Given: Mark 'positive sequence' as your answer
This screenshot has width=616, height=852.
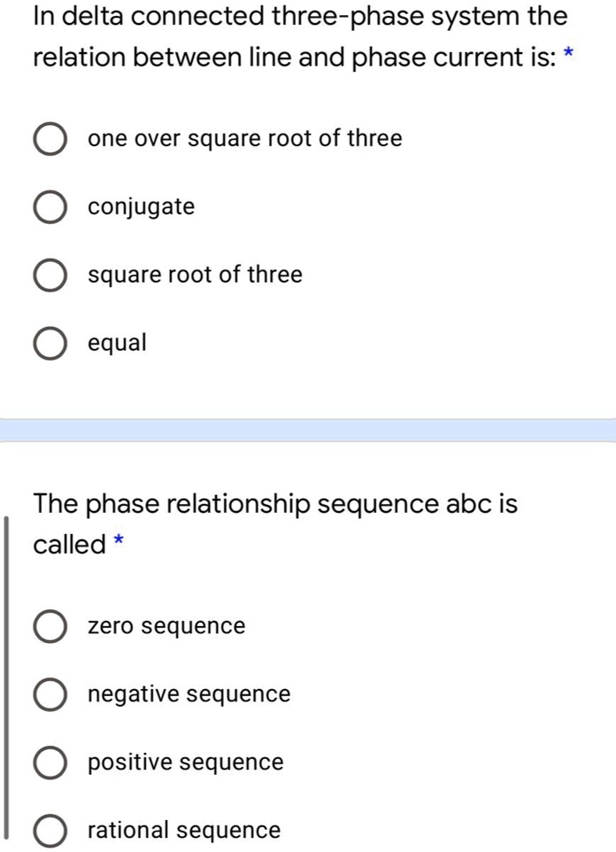Looking at the screenshot, I should (50, 763).
